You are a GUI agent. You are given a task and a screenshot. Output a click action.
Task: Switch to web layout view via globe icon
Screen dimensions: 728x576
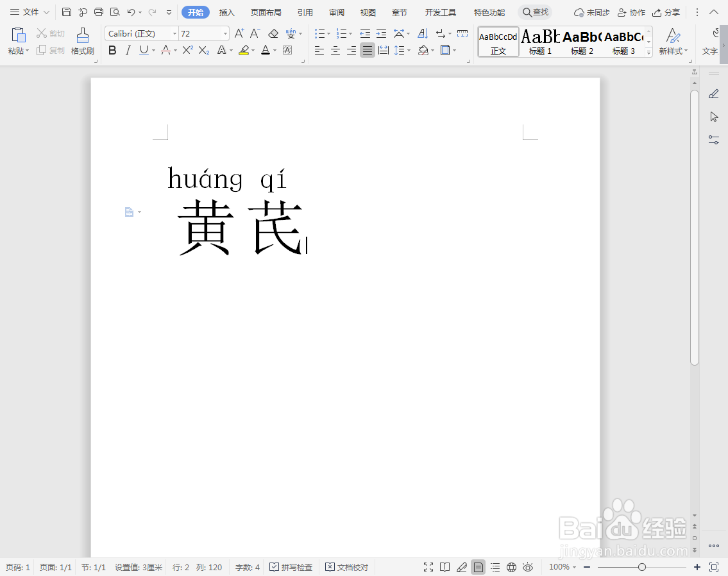point(511,567)
